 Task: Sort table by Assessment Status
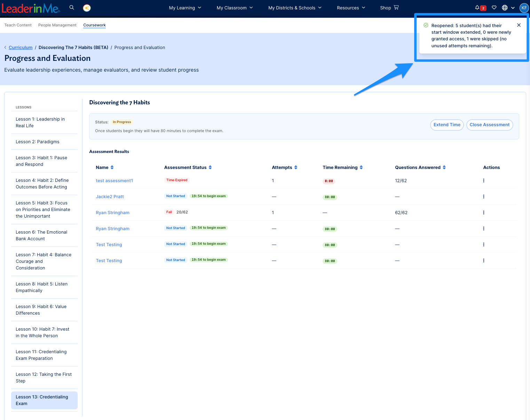pyautogui.click(x=210, y=168)
